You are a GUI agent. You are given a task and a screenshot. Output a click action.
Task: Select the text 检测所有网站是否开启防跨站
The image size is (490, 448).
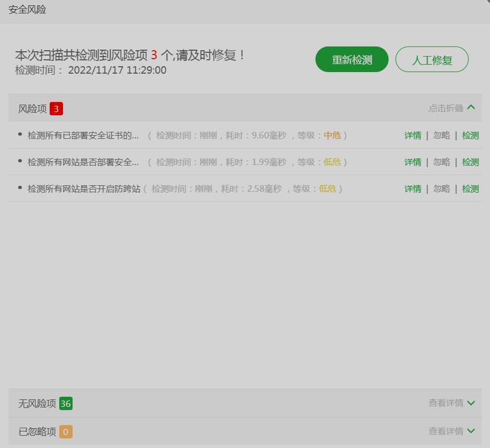(84, 188)
